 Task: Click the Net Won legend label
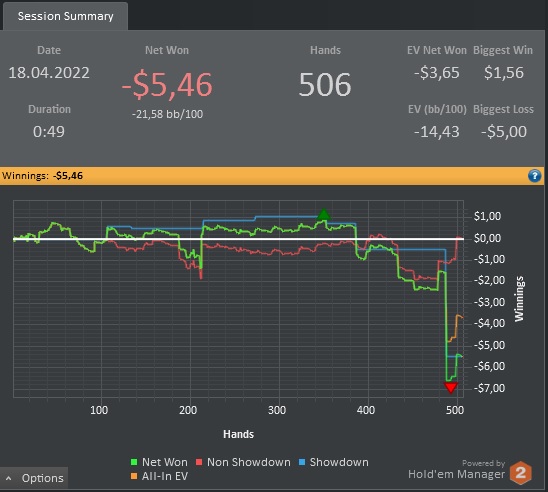pos(165,462)
